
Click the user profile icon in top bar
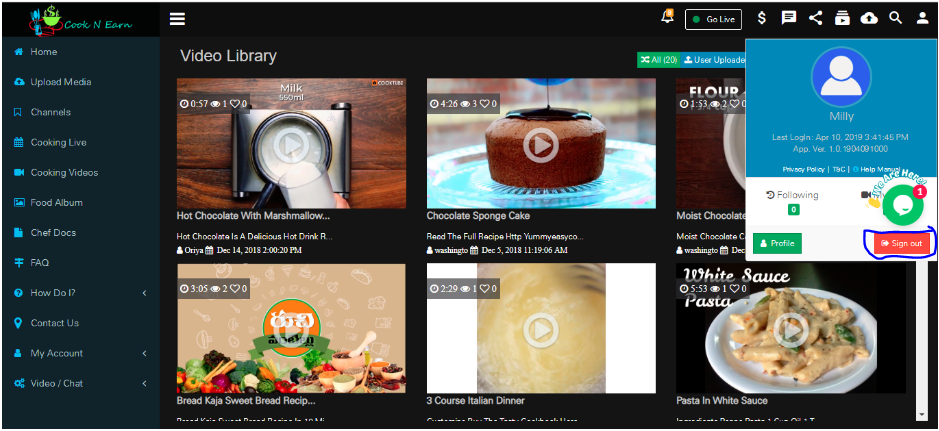(x=922, y=19)
